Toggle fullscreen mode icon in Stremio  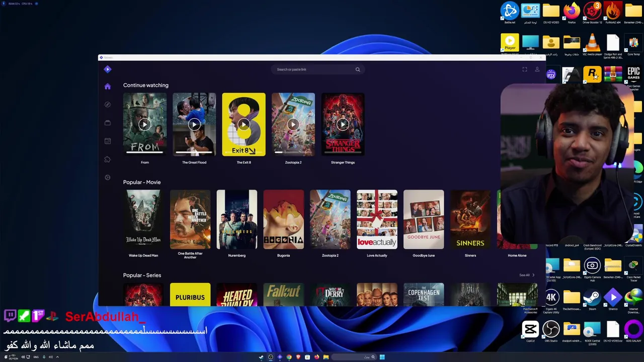coord(524,69)
